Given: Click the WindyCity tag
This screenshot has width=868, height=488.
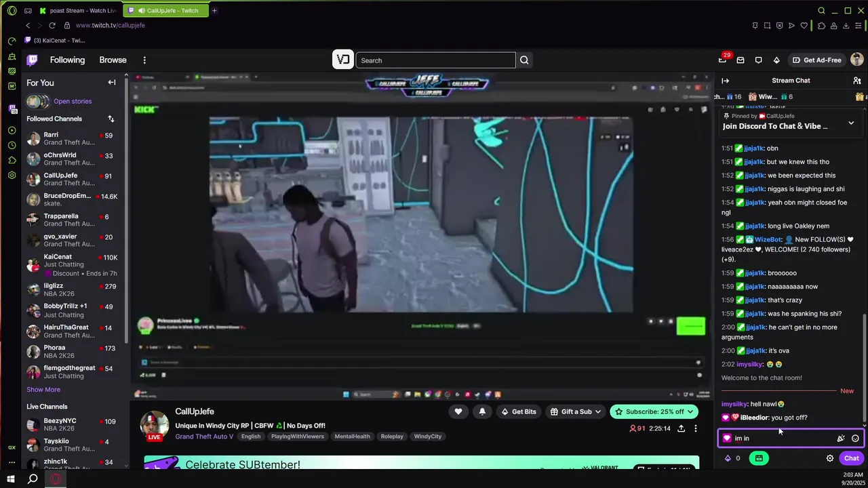Looking at the screenshot, I should click(x=427, y=436).
